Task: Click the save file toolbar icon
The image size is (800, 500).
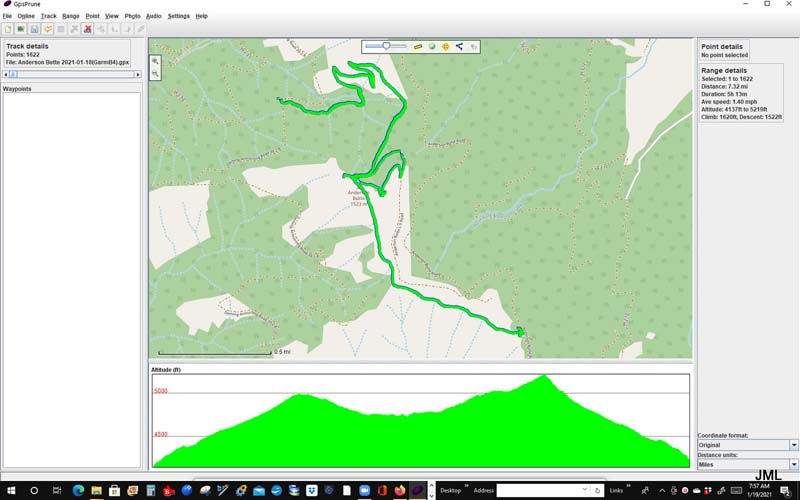Action: (34, 29)
